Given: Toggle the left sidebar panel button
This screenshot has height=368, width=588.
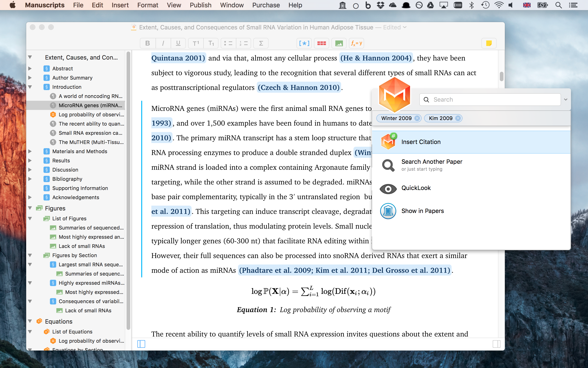Looking at the screenshot, I should 141,344.
